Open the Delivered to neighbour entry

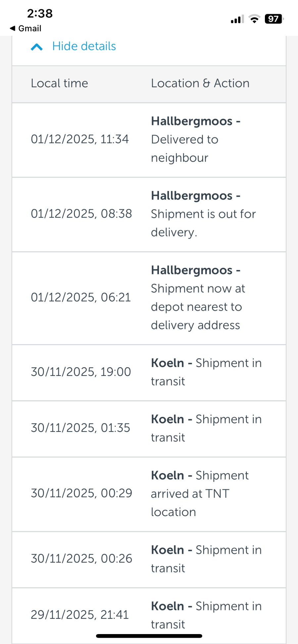point(195,140)
